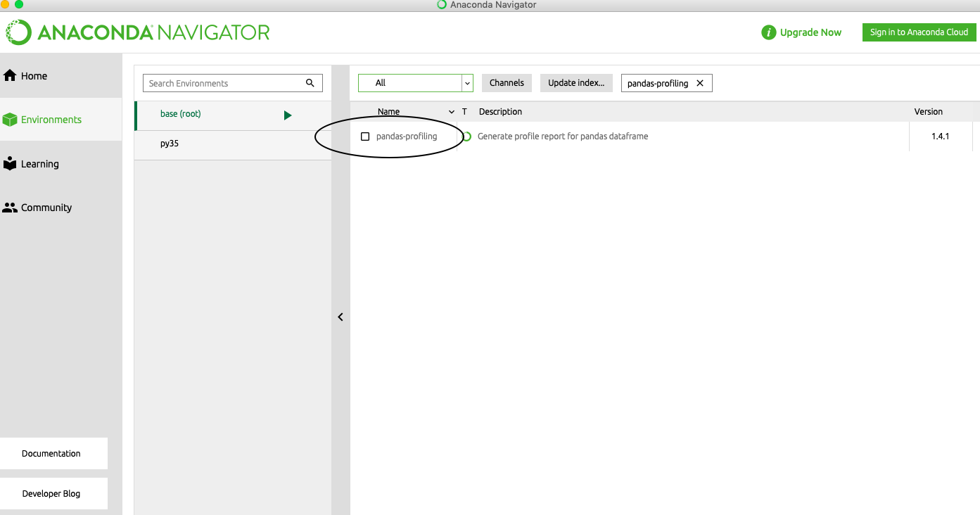
Task: Click the Name column sort chevron
Action: [x=452, y=112]
